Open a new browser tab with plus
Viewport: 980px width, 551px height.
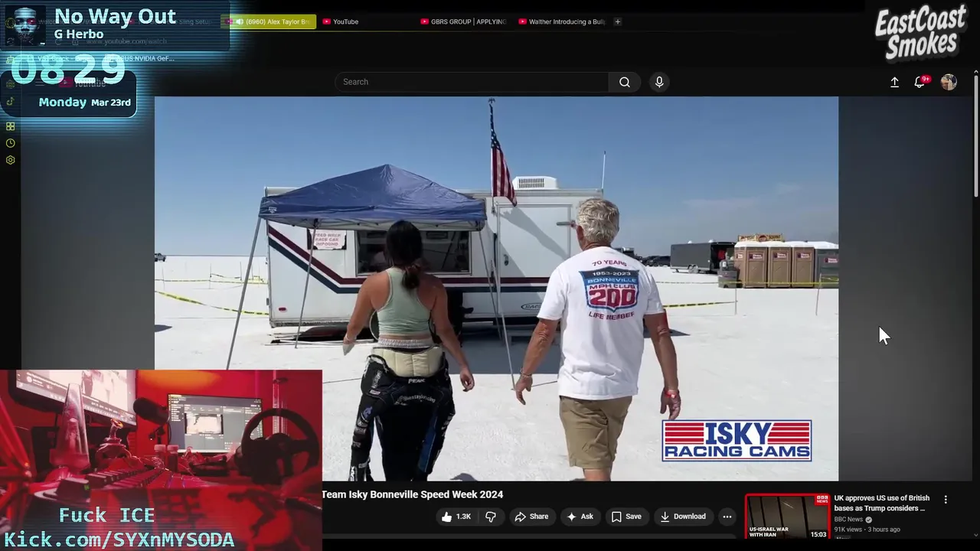(x=618, y=21)
